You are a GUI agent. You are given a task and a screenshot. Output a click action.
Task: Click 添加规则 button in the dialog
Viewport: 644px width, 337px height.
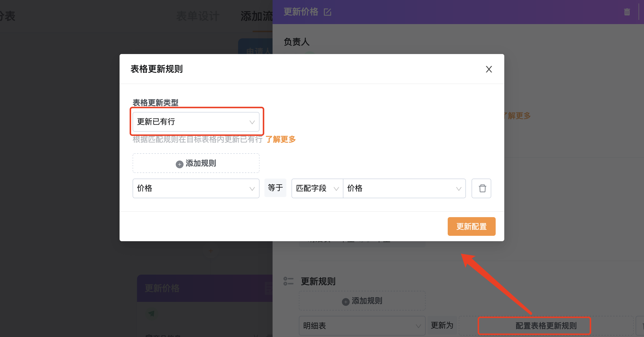[x=196, y=163]
